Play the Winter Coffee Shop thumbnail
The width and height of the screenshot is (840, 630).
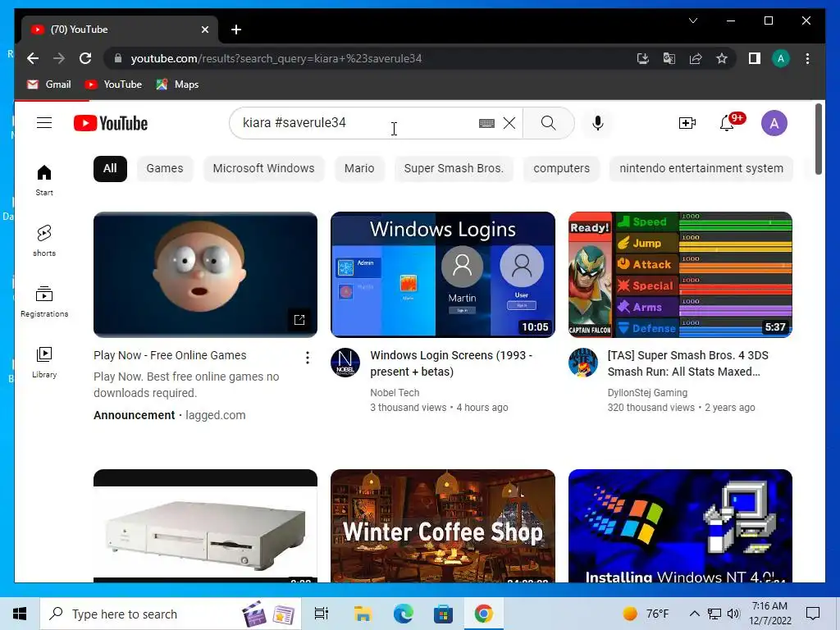tap(443, 526)
